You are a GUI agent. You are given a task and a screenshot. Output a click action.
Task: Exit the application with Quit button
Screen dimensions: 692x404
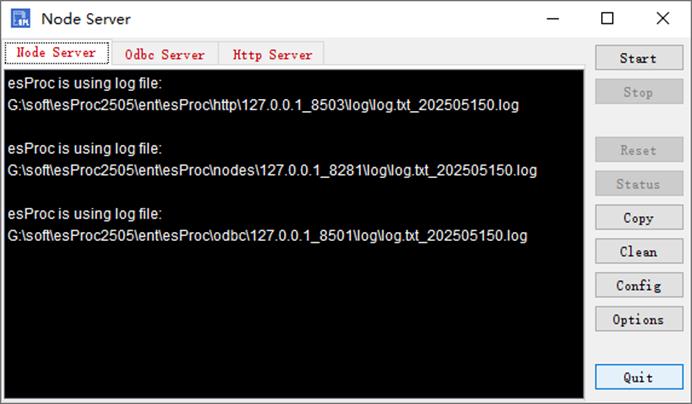pyautogui.click(x=639, y=377)
